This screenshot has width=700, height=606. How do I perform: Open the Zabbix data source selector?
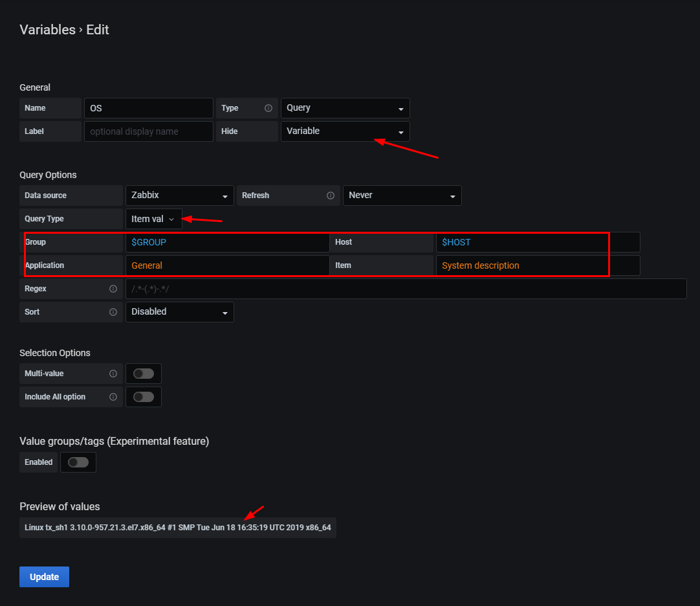click(x=179, y=196)
